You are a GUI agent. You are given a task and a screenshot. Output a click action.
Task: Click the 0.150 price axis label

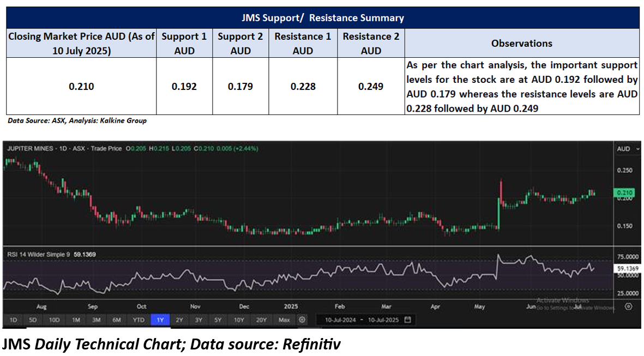[x=625, y=226]
